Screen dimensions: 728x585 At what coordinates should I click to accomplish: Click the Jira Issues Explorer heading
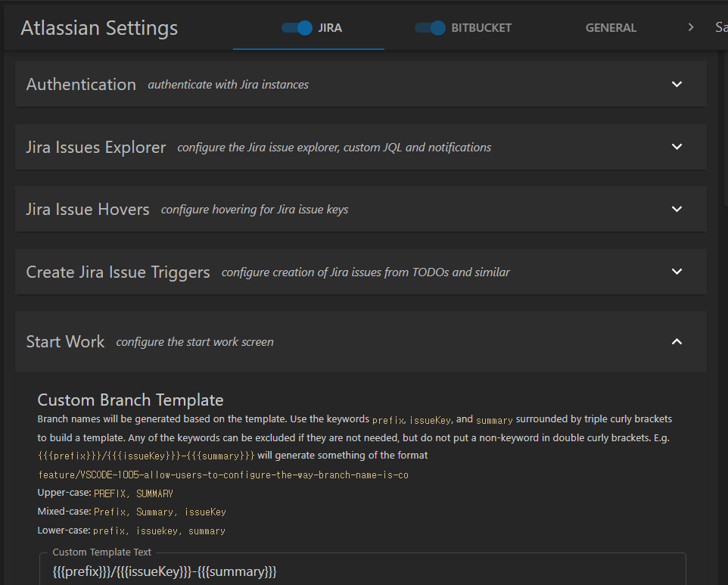coord(95,147)
